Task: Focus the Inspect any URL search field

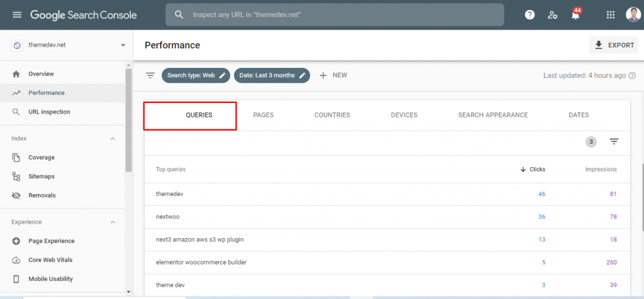Action: tap(335, 15)
